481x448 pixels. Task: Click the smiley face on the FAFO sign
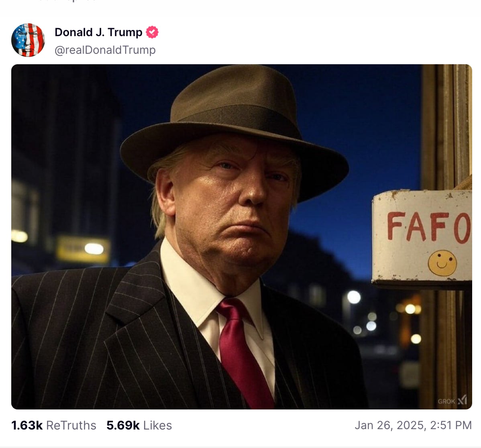click(442, 263)
